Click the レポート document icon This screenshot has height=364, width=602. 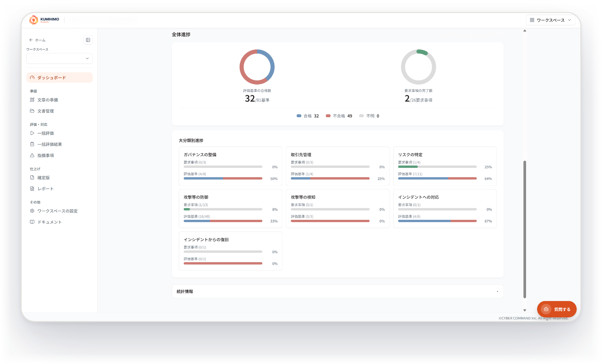pyautogui.click(x=32, y=189)
